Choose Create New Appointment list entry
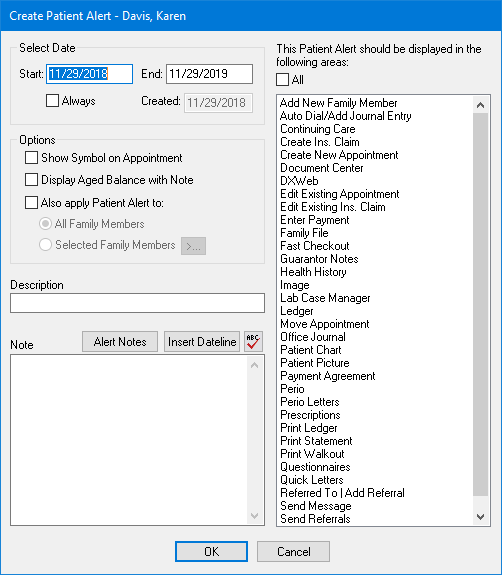The width and height of the screenshot is (502, 575). coord(339,155)
